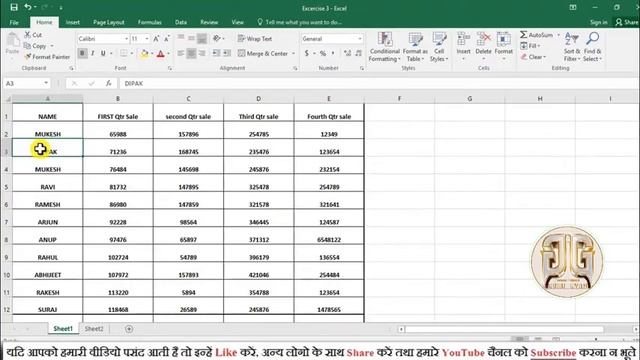Open Format as Table gallery
This screenshot has width=640, height=360.
[x=415, y=47]
